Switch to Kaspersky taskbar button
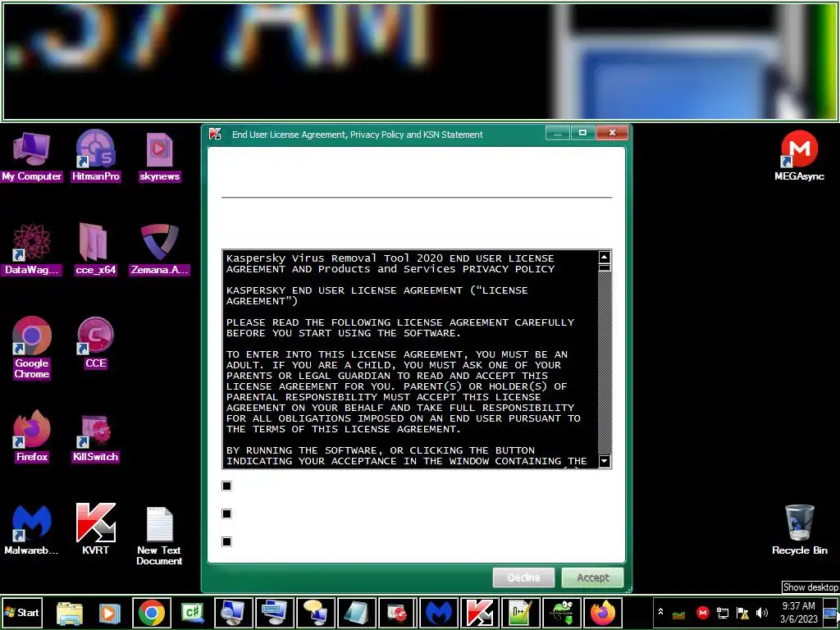840x630 pixels. [x=480, y=613]
